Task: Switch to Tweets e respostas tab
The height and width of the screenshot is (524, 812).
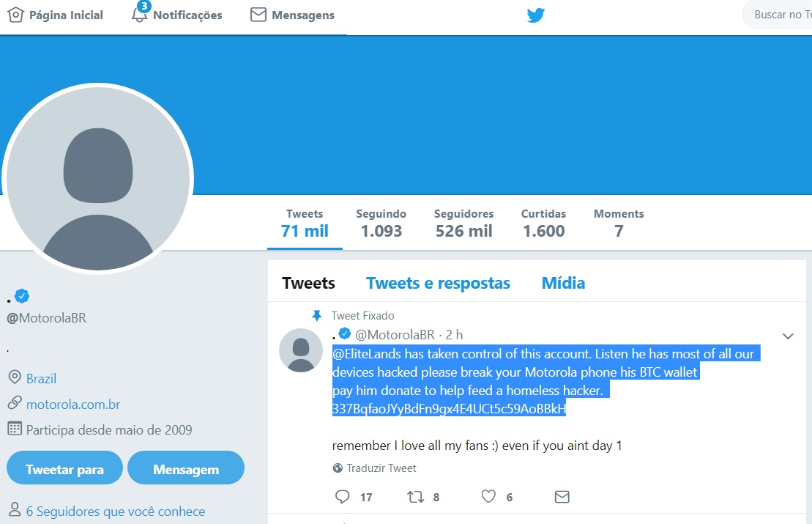Action: 438,283
